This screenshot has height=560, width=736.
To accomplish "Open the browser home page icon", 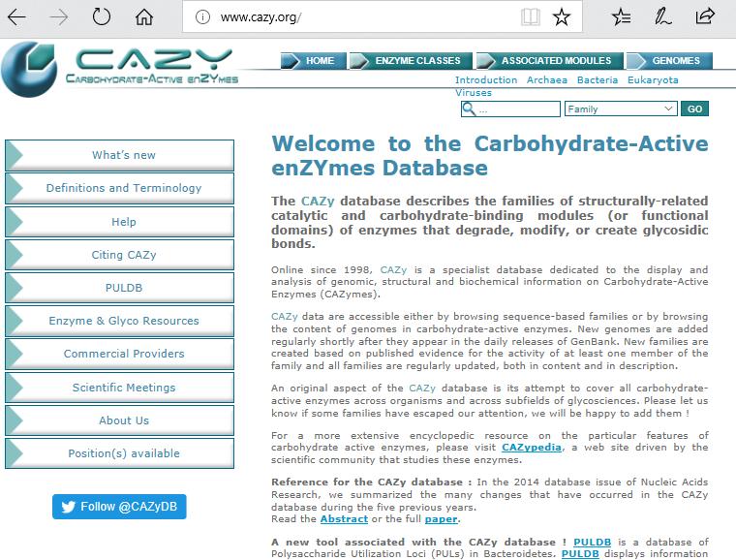I will pos(144,16).
